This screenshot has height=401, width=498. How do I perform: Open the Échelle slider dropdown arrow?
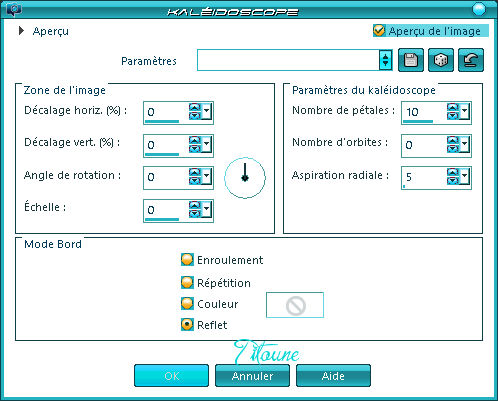click(207, 209)
